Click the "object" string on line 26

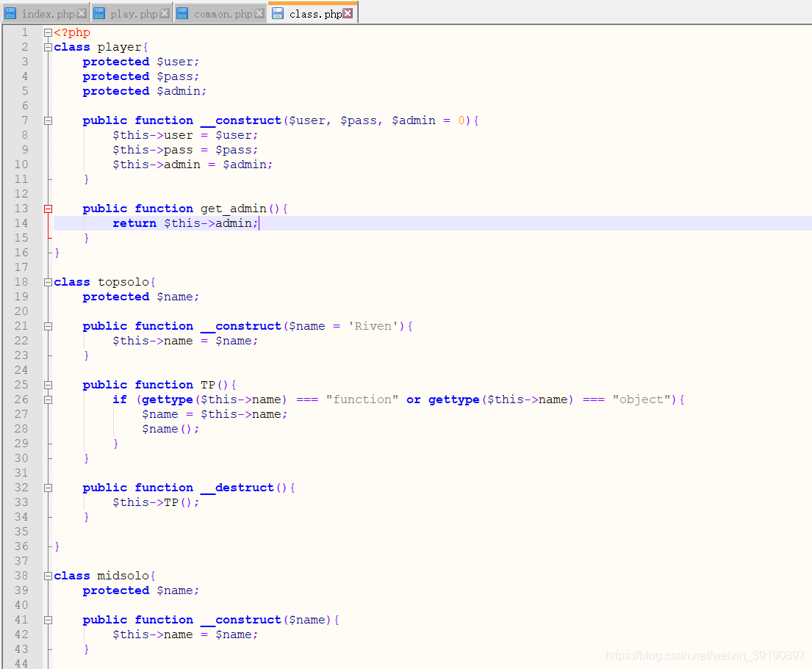641,399
